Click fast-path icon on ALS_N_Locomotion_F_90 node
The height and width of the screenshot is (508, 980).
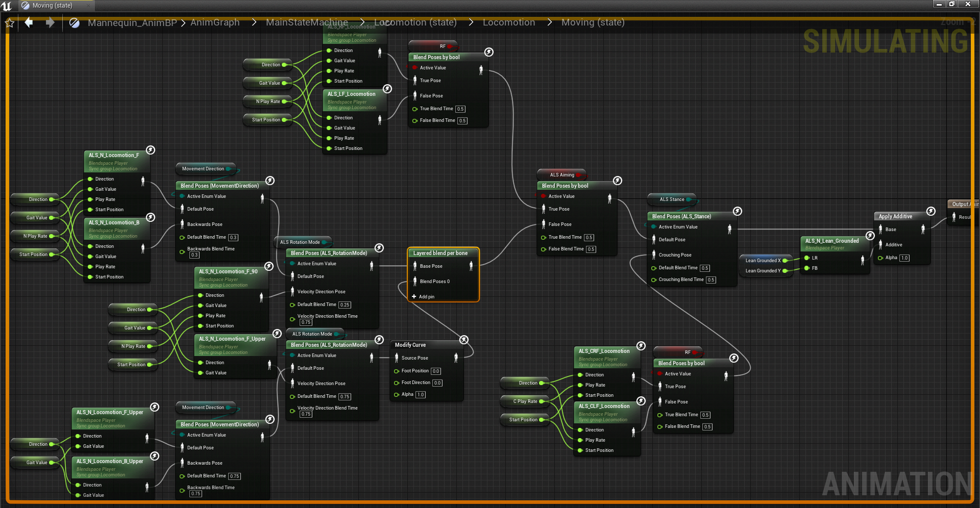click(x=269, y=266)
